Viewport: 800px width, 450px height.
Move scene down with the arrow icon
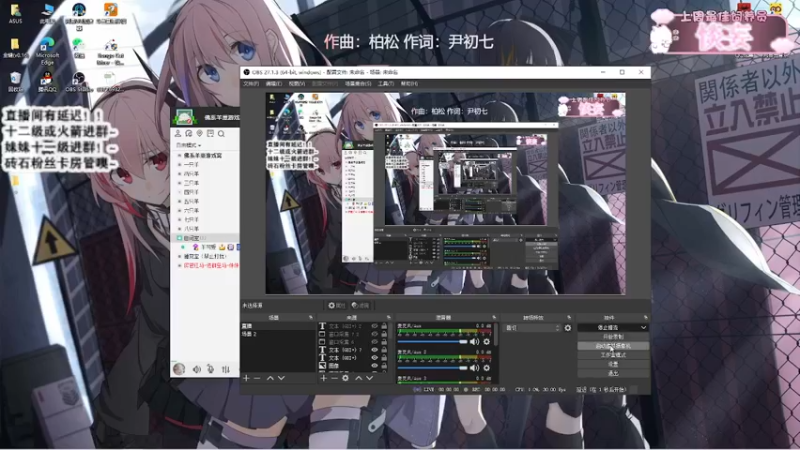(281, 378)
